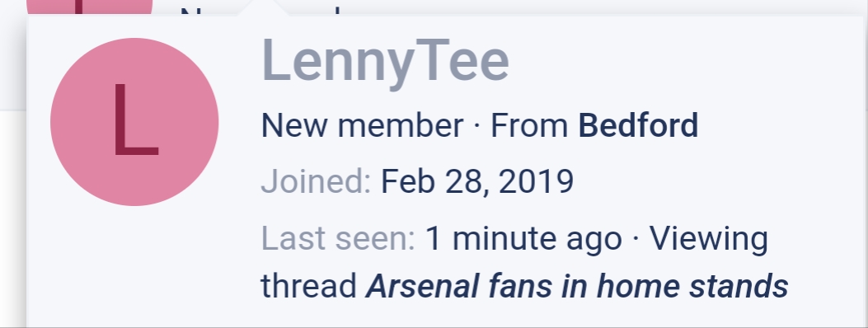The image size is (868, 328).
Task: Click the popup's pointer arrow at top
Action: coord(263,7)
